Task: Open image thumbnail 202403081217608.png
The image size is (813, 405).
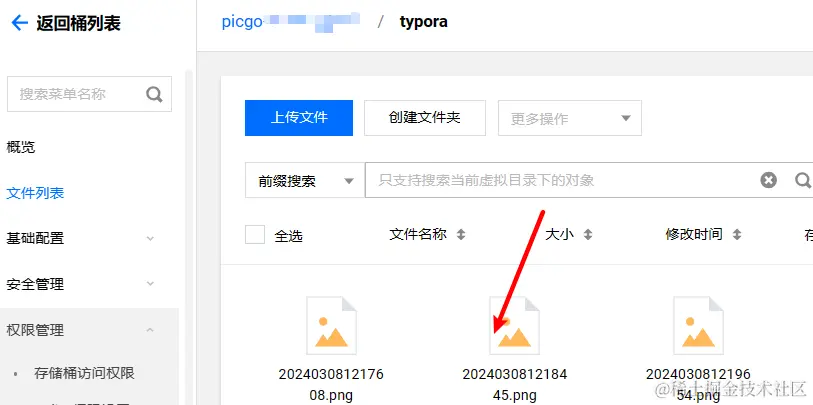Action: [x=331, y=326]
